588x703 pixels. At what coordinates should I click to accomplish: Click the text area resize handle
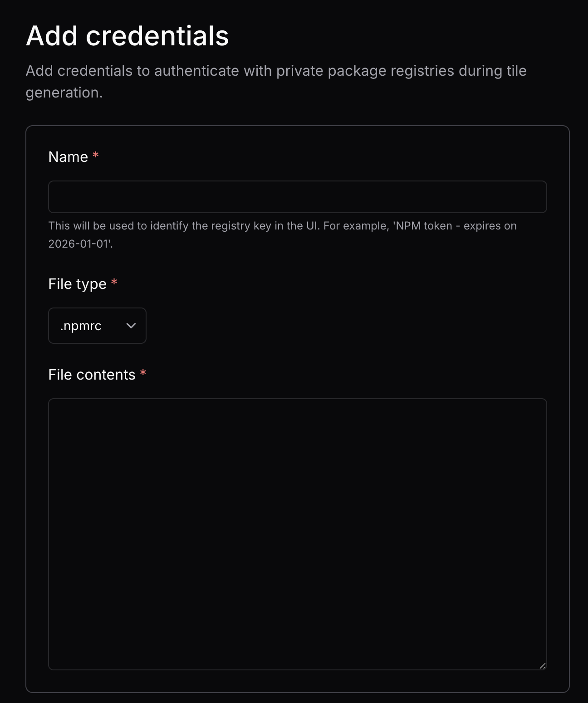[542, 665]
